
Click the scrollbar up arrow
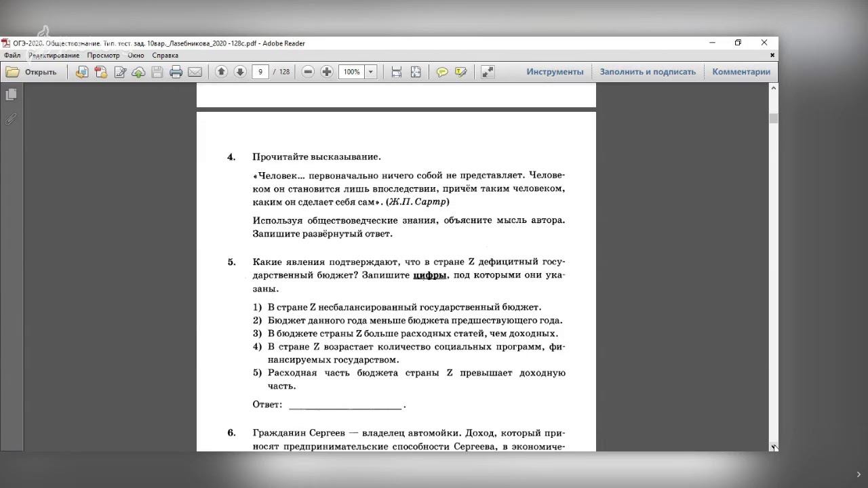[x=774, y=87]
